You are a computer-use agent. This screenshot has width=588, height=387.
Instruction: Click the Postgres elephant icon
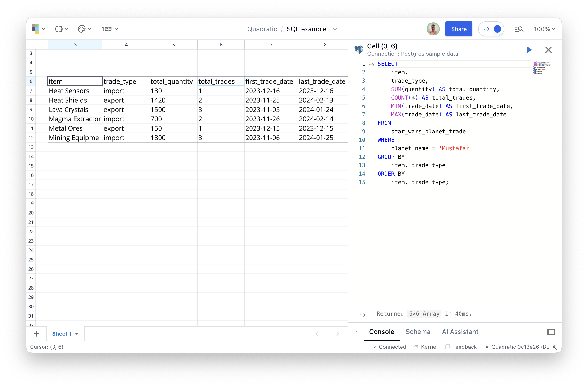click(359, 49)
